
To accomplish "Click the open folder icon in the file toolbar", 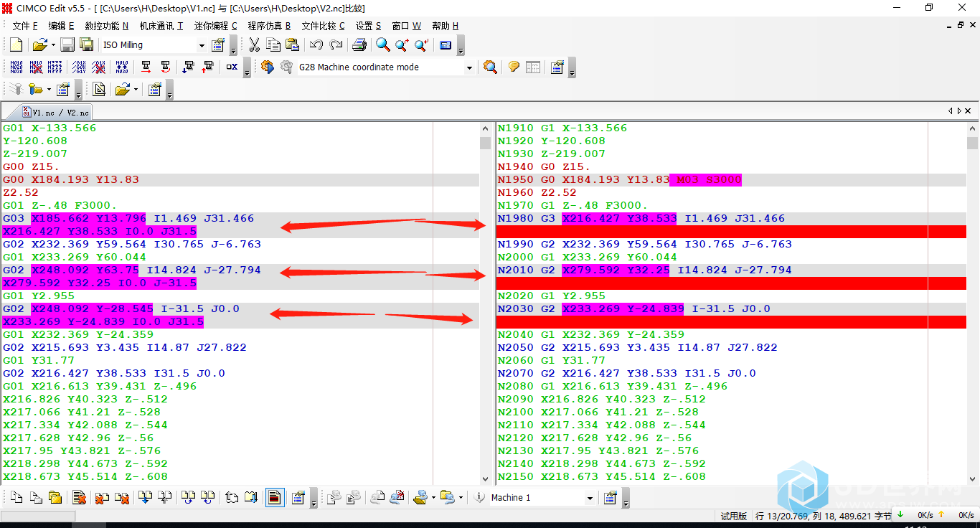I will [x=39, y=44].
